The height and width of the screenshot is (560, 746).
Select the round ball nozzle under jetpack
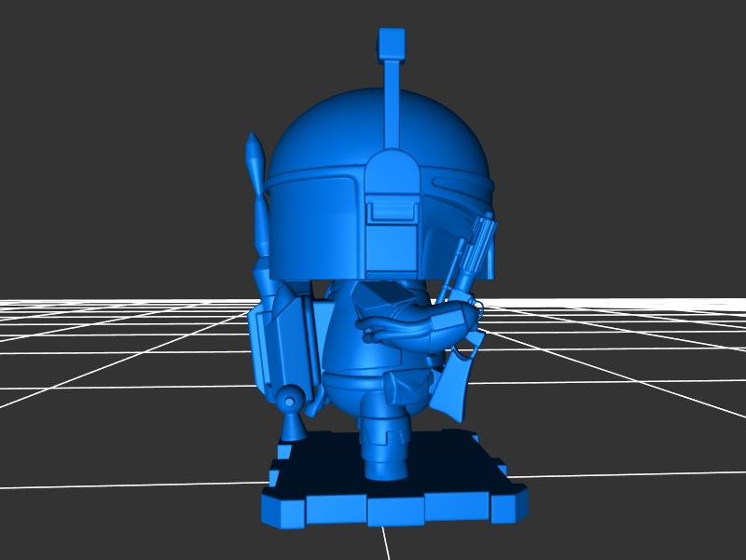point(291,403)
